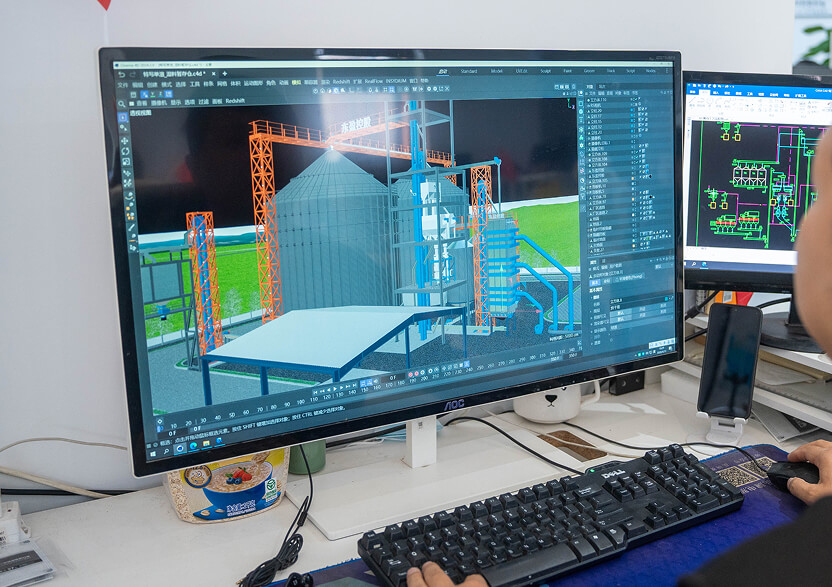
Task: Click the viewport search magnifier icon
Action: point(122,103)
